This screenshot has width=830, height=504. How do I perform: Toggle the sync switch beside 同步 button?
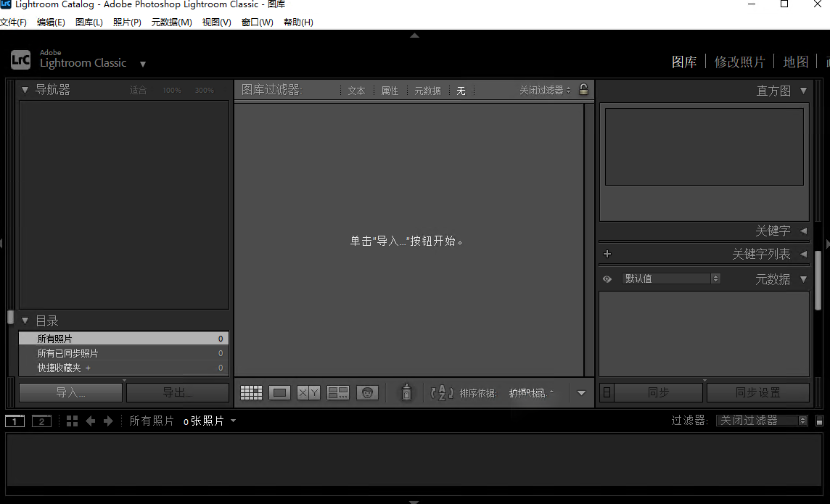point(607,392)
